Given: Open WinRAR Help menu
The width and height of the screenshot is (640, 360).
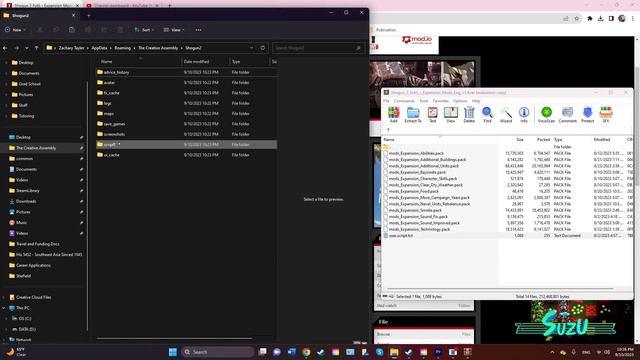Looking at the screenshot, I should click(476, 101).
